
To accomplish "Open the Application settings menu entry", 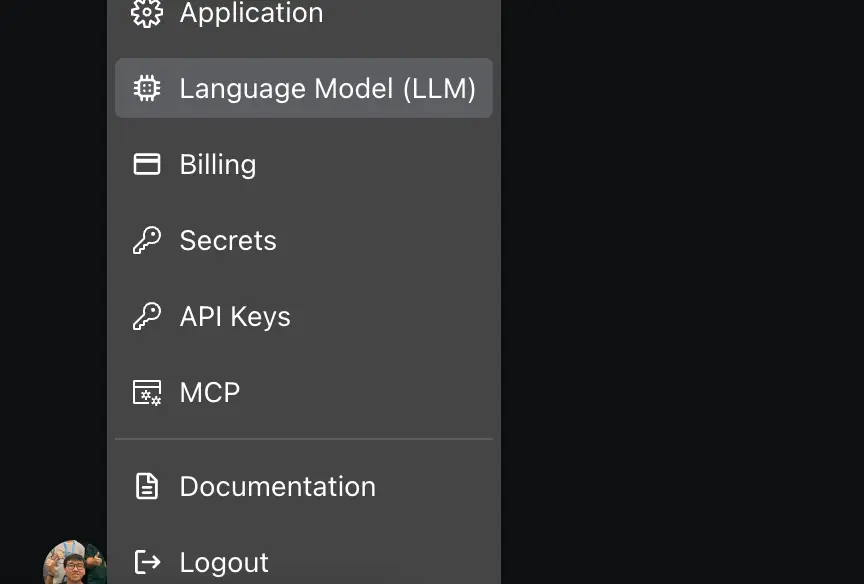I will [251, 14].
